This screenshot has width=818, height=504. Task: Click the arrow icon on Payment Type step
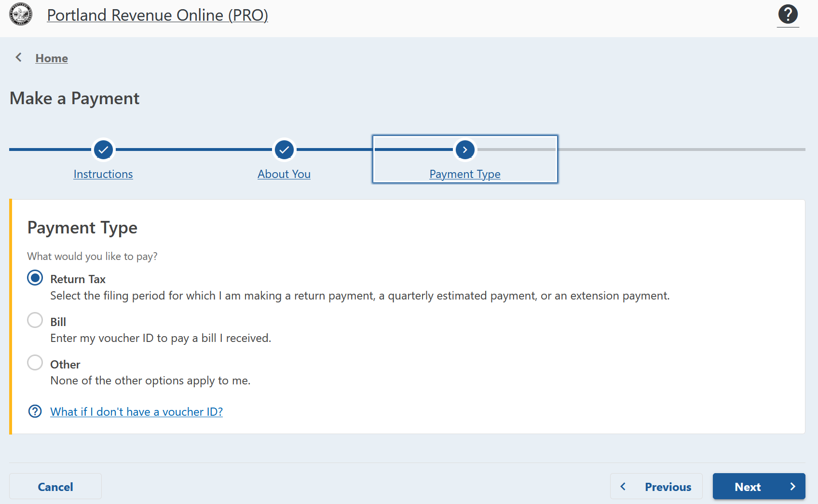pos(464,150)
